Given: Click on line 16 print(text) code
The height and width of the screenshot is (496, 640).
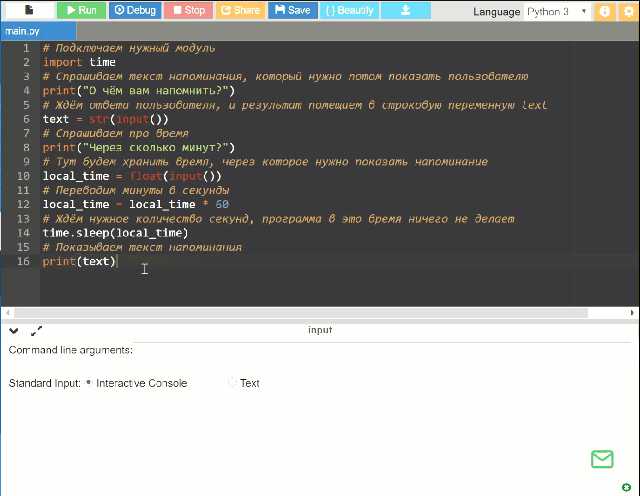Looking at the screenshot, I should click(80, 261).
